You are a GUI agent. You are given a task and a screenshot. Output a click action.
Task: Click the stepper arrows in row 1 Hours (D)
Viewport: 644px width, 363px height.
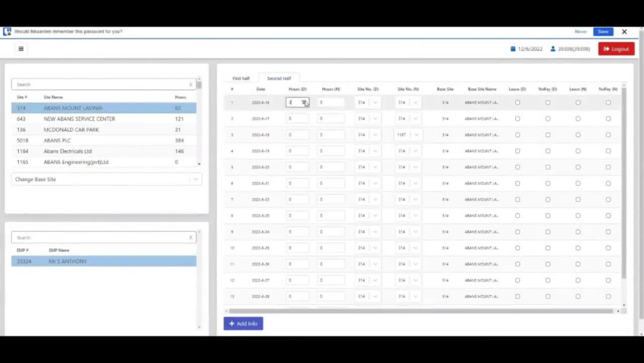coord(304,103)
